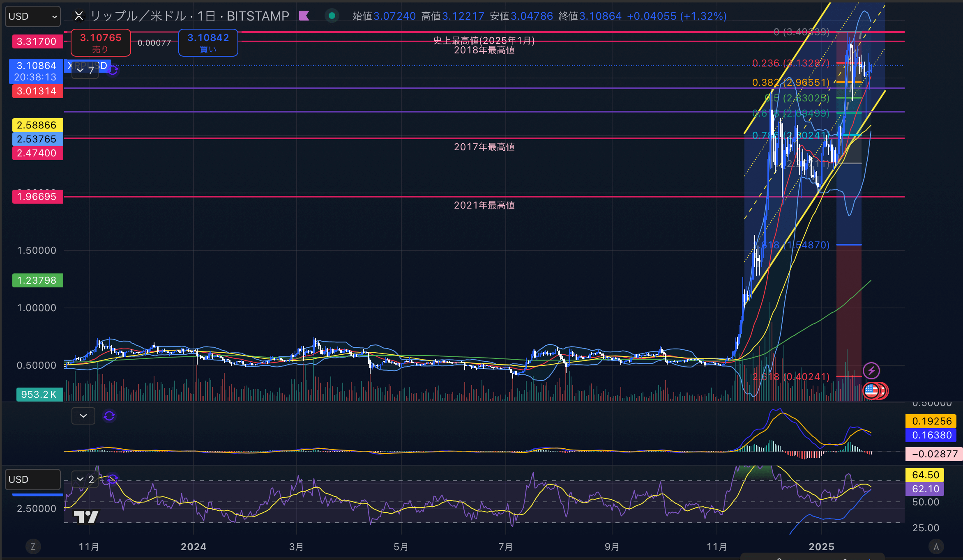
Task: Click the change value +0.04055 (+1.32%)
Action: tap(677, 16)
